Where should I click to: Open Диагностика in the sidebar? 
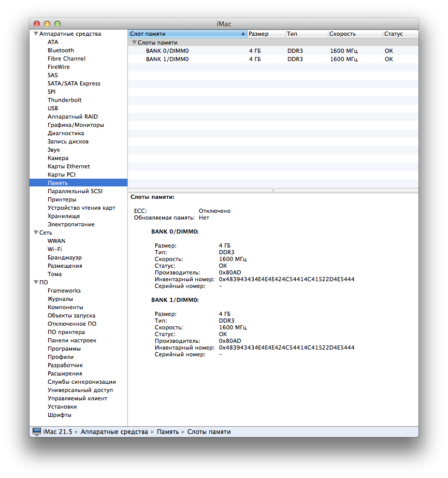pyautogui.click(x=66, y=133)
